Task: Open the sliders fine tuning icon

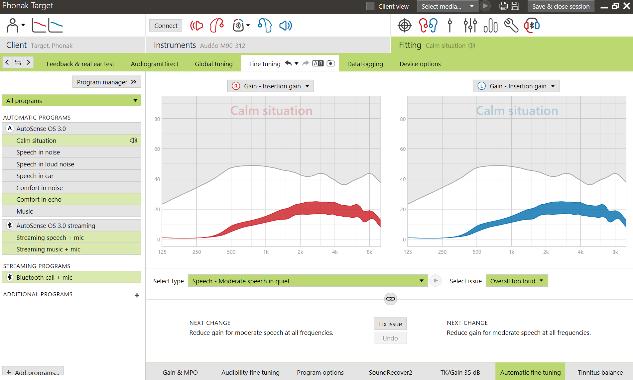Action: [470, 25]
